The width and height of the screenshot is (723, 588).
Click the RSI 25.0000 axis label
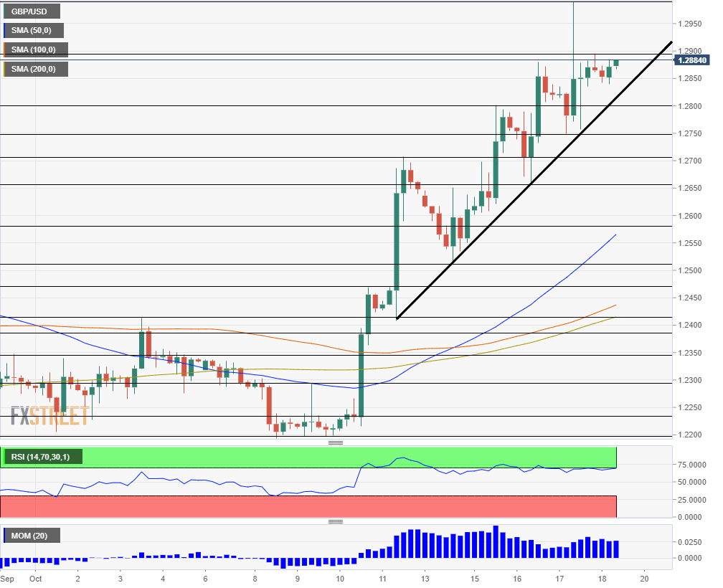691,500
